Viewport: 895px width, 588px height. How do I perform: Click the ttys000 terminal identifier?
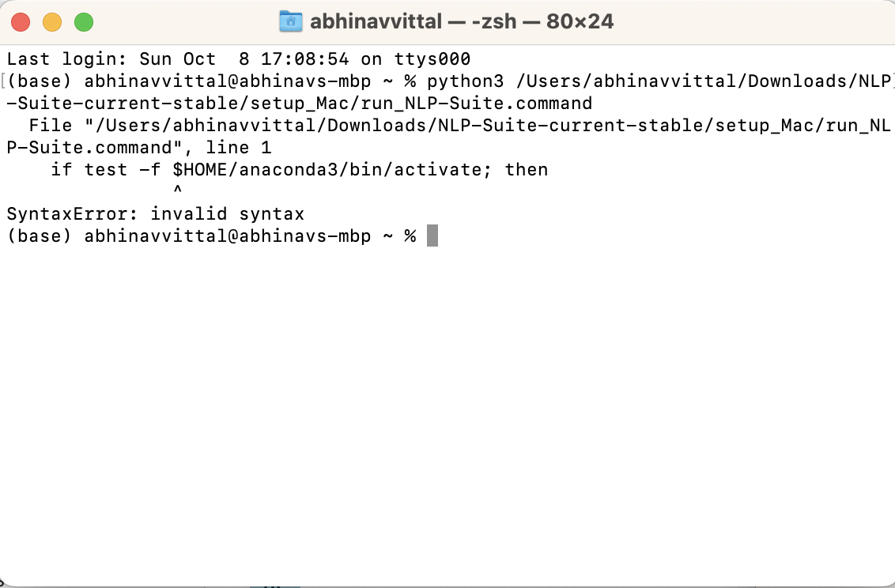tap(433, 58)
